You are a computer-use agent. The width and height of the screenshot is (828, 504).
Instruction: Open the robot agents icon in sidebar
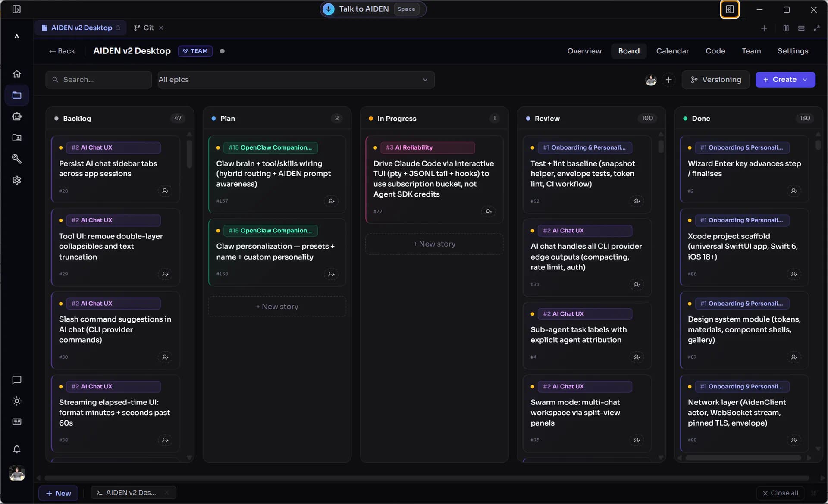(17, 116)
